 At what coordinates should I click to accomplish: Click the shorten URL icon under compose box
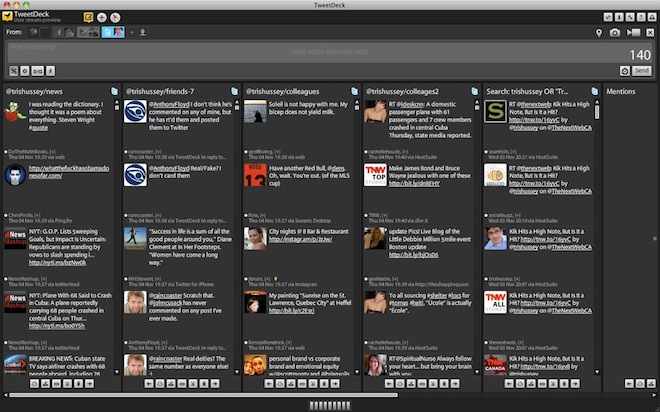[x=14, y=71]
